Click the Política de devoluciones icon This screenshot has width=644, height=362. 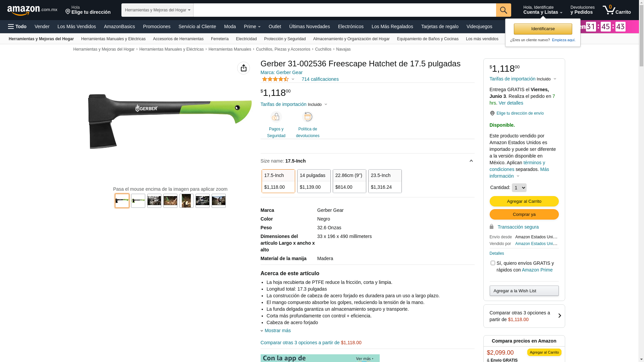point(308,117)
